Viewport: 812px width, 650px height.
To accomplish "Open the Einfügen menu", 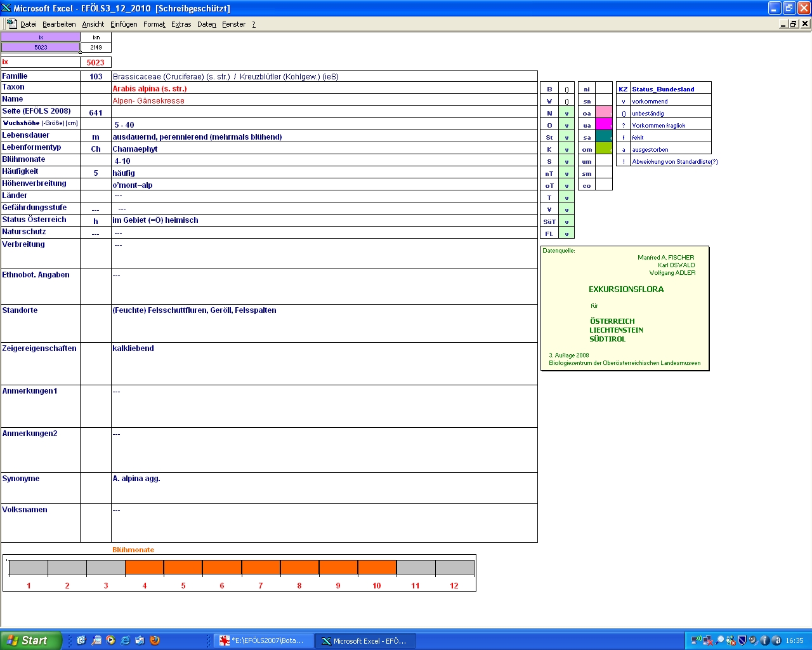I will click(124, 24).
